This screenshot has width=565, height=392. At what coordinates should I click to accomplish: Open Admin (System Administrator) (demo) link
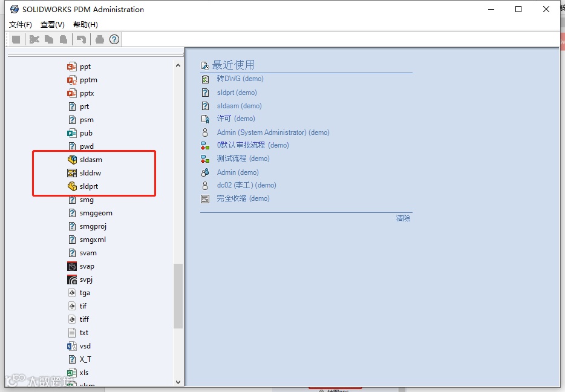click(x=273, y=132)
